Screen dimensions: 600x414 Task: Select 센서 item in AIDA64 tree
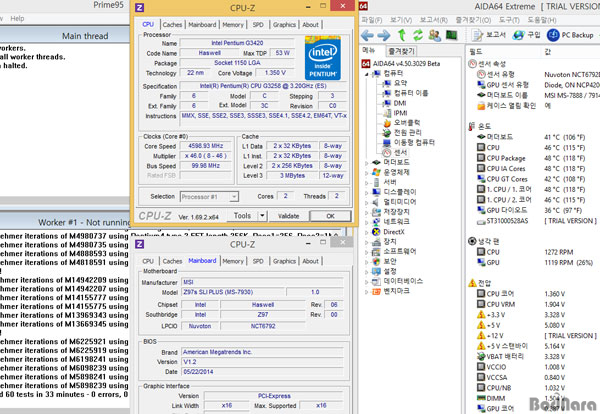(395, 152)
